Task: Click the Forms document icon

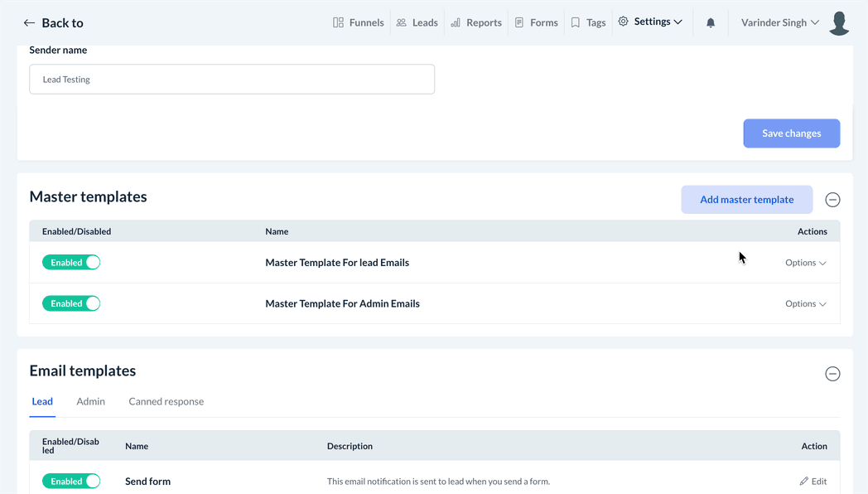Action: [519, 22]
